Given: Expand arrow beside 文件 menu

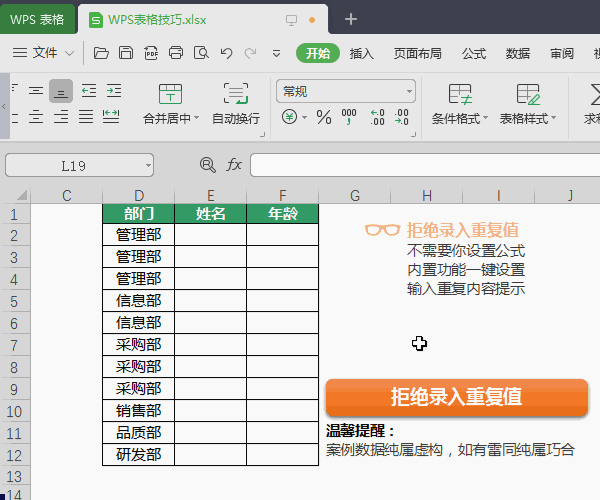Looking at the screenshot, I should coord(69,53).
